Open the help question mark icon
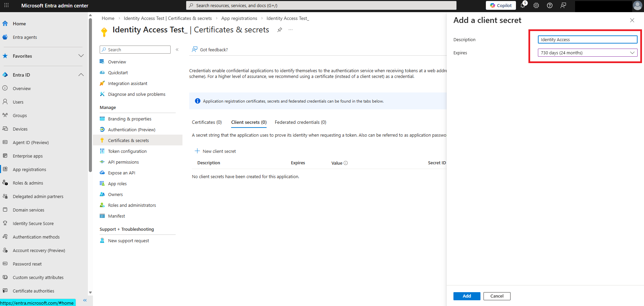 coord(550,5)
